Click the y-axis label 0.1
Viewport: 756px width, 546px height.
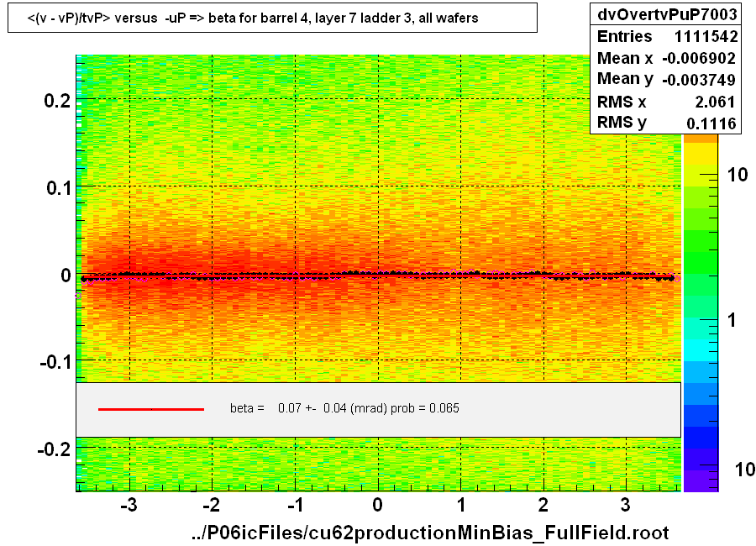[58, 188]
